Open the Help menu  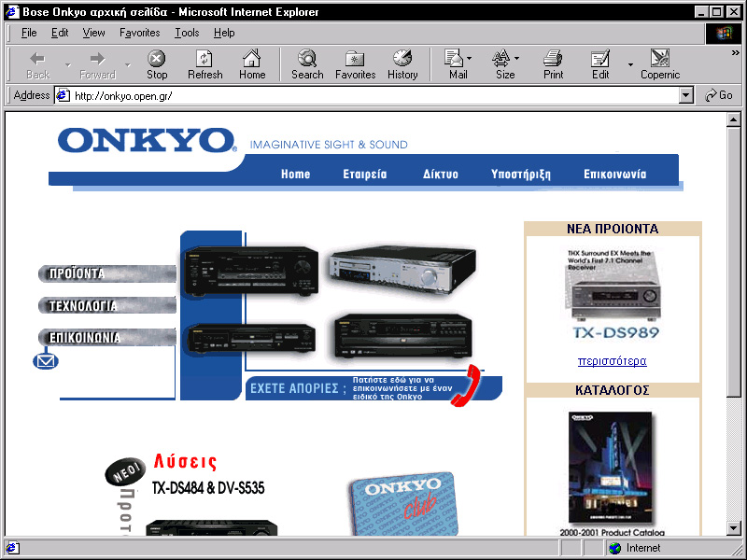(x=224, y=33)
